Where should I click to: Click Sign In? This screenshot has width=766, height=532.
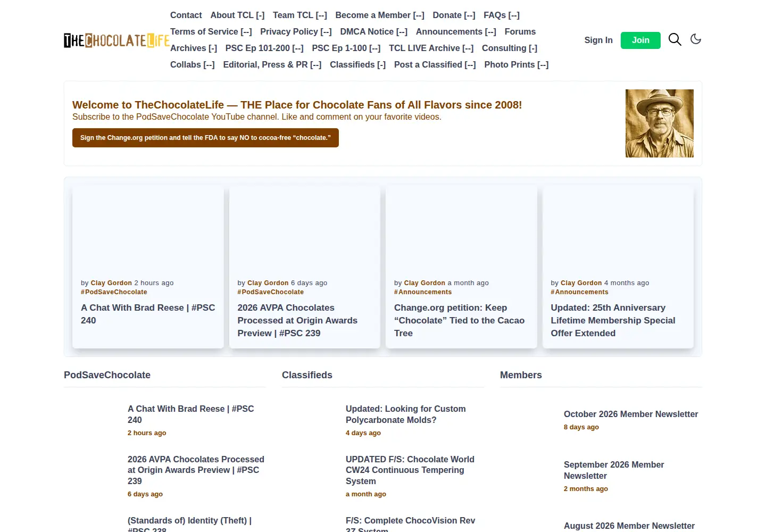[x=598, y=40]
